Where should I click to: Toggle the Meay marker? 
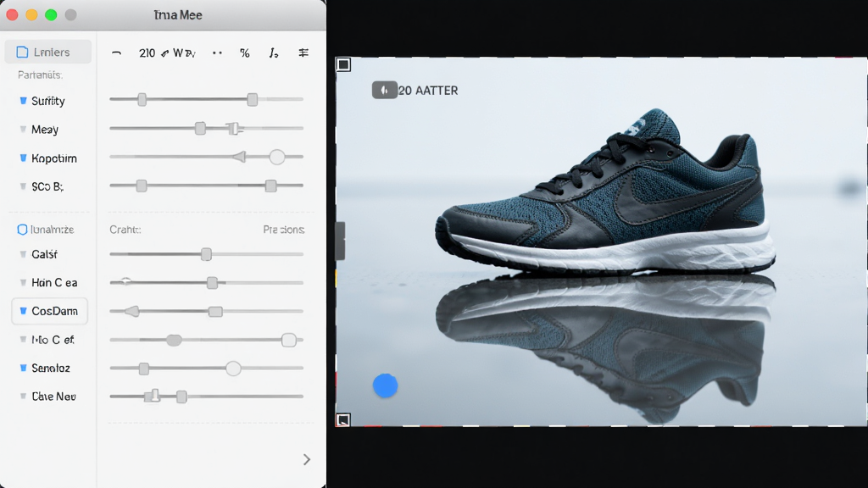click(23, 130)
